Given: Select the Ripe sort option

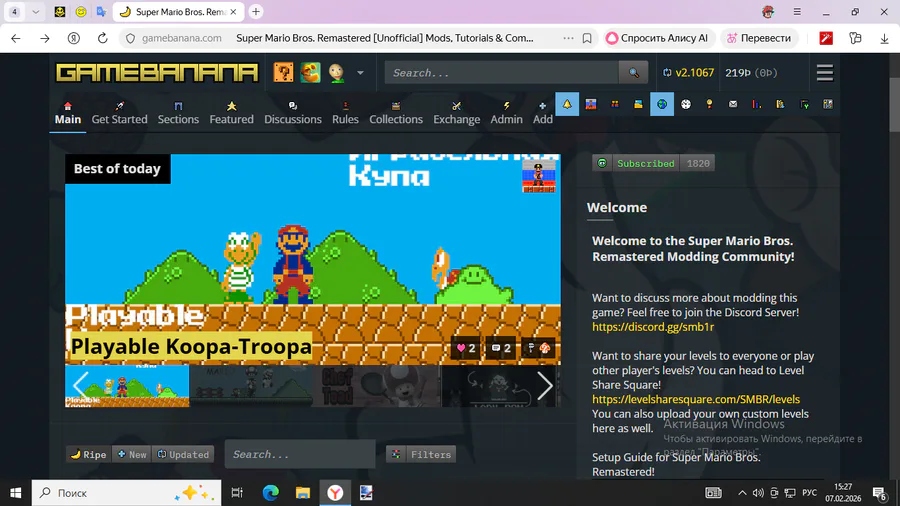Looking at the screenshot, I should 88,454.
